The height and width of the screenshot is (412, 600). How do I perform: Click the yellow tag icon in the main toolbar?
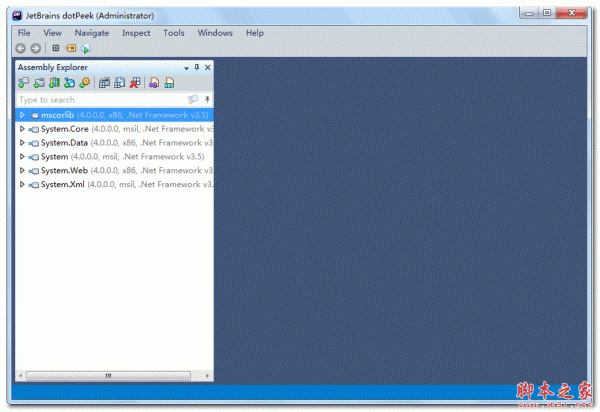tap(71, 48)
